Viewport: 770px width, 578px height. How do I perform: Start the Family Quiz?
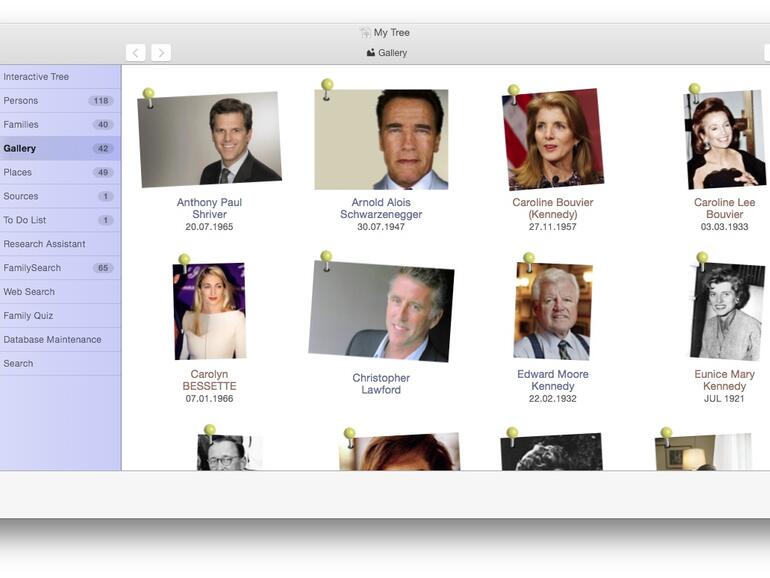click(x=60, y=316)
